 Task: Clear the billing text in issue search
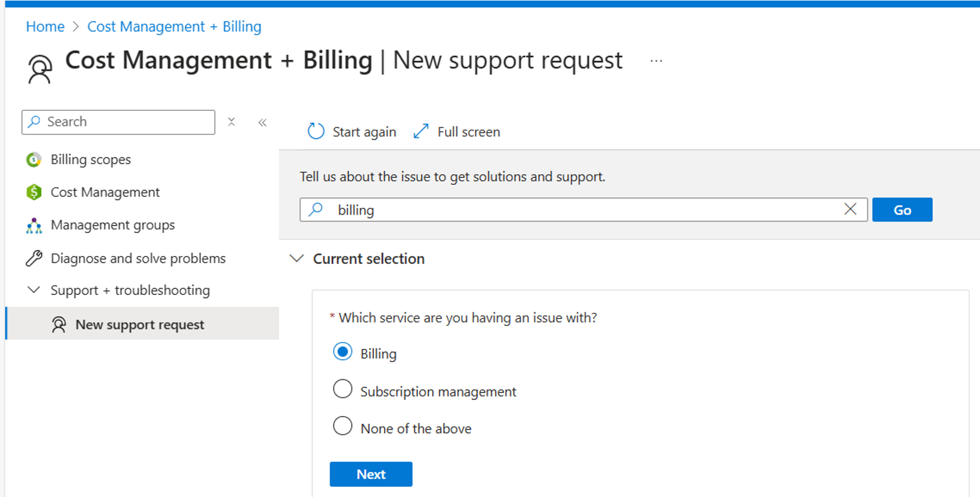(x=850, y=209)
